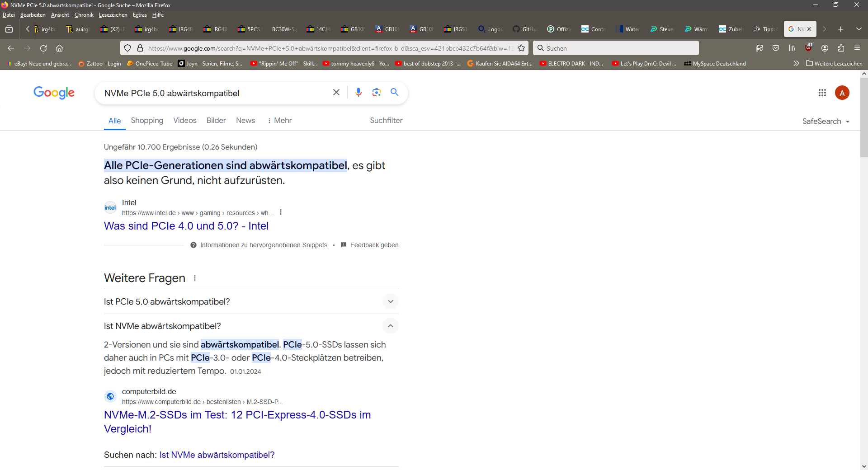
Task: Show more bookmarks via double-chevron
Action: pyautogui.click(x=796, y=63)
